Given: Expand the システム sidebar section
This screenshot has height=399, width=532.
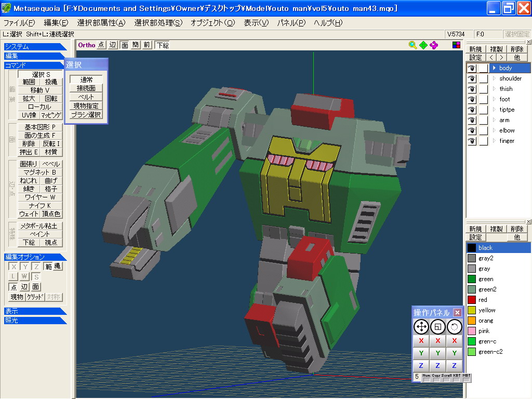Looking at the screenshot, I should coord(35,46).
